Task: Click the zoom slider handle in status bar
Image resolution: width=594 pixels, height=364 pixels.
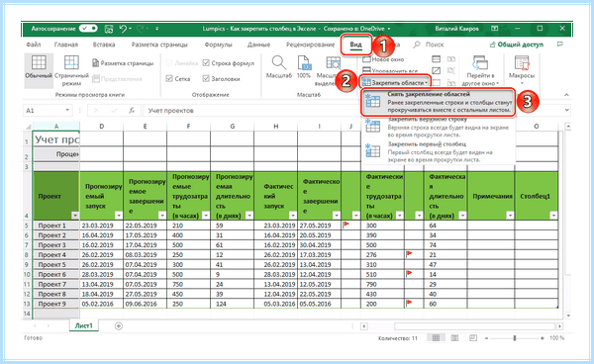Action: coord(515,338)
